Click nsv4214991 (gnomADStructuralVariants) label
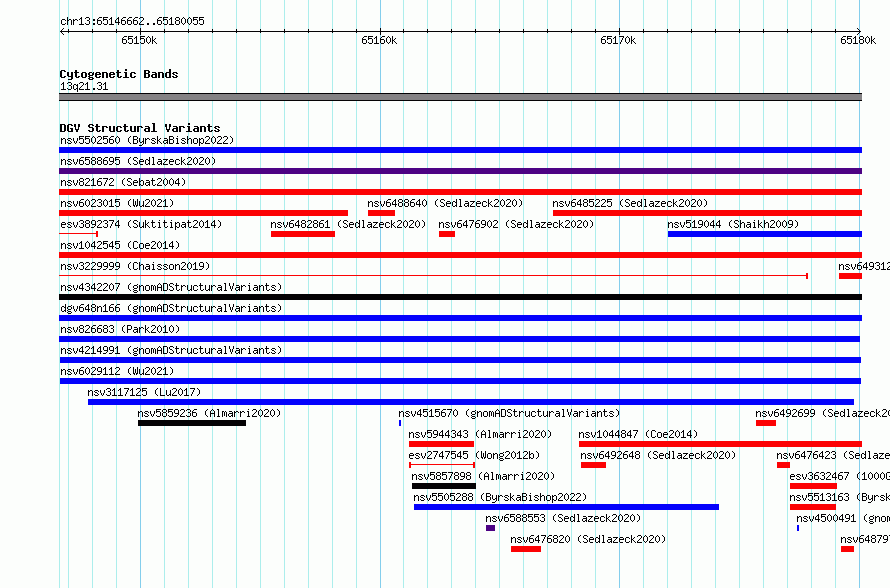The width and height of the screenshot is (890, 588). click(171, 350)
